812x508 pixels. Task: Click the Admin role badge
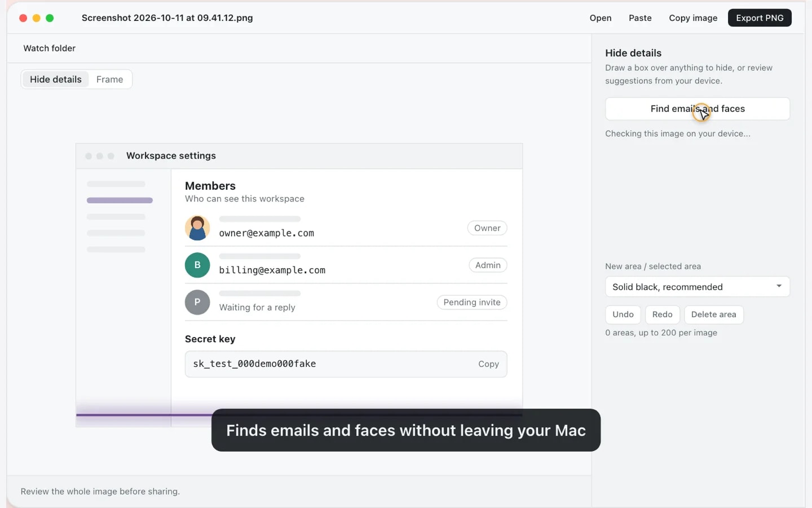[x=488, y=265]
